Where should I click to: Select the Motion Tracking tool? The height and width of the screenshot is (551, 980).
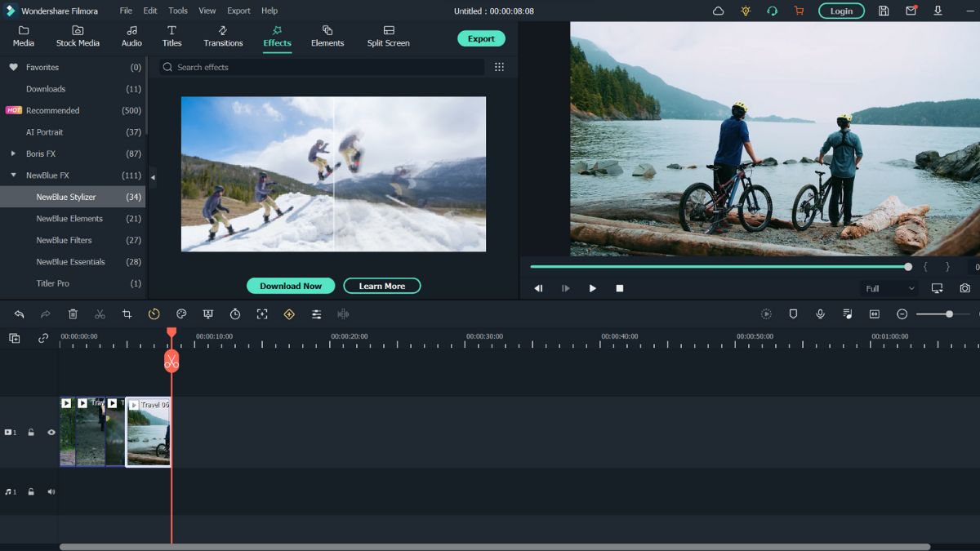tap(261, 313)
